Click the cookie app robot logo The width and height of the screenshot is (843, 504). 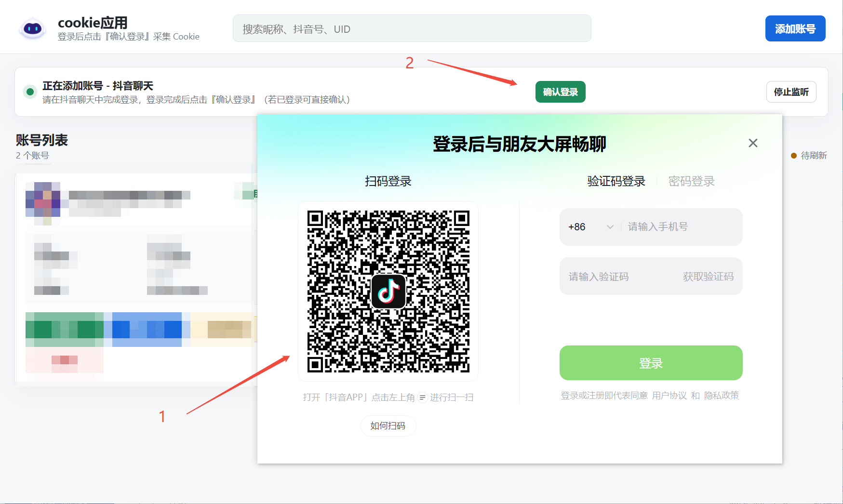[x=32, y=28]
